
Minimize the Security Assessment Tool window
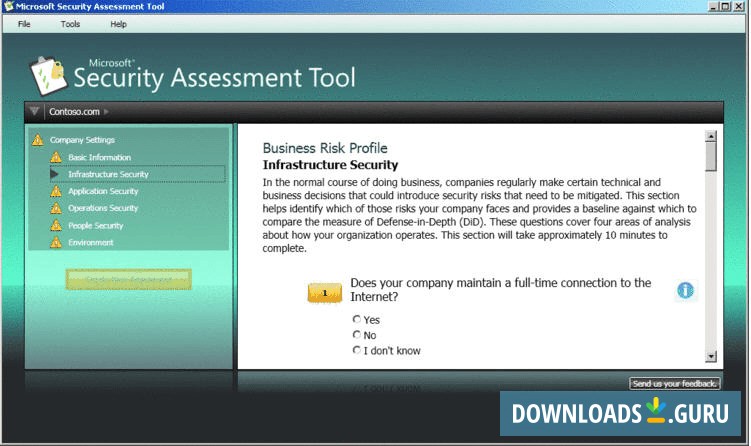pos(714,6)
